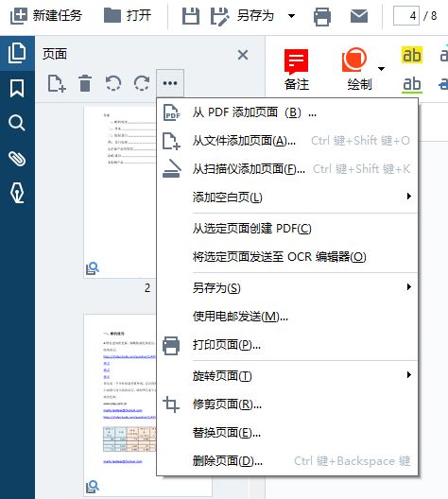Click the red 备注 note tool
Screen dimensions: 448x499
click(297, 69)
